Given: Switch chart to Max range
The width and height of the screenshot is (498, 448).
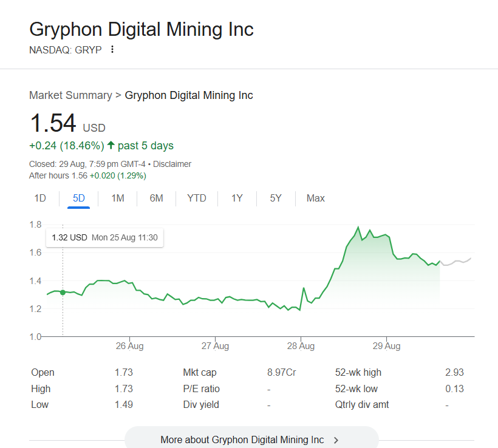Looking at the screenshot, I should tap(316, 198).
